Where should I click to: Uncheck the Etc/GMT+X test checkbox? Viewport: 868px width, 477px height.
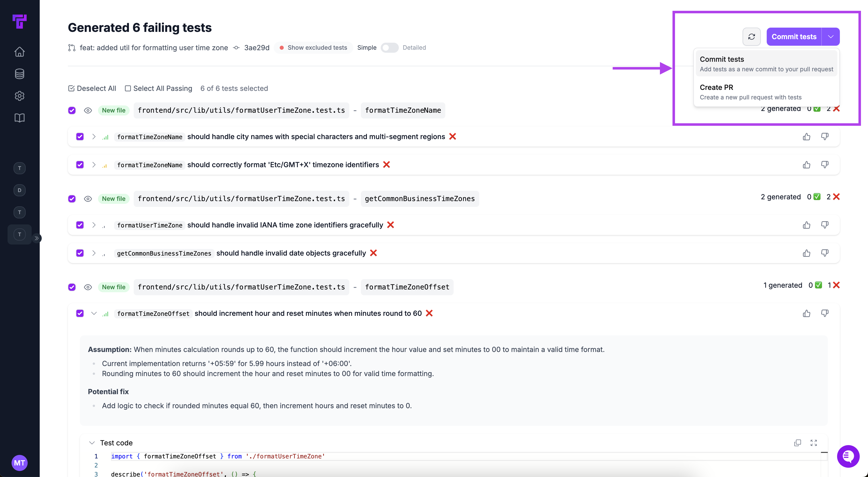(80, 165)
